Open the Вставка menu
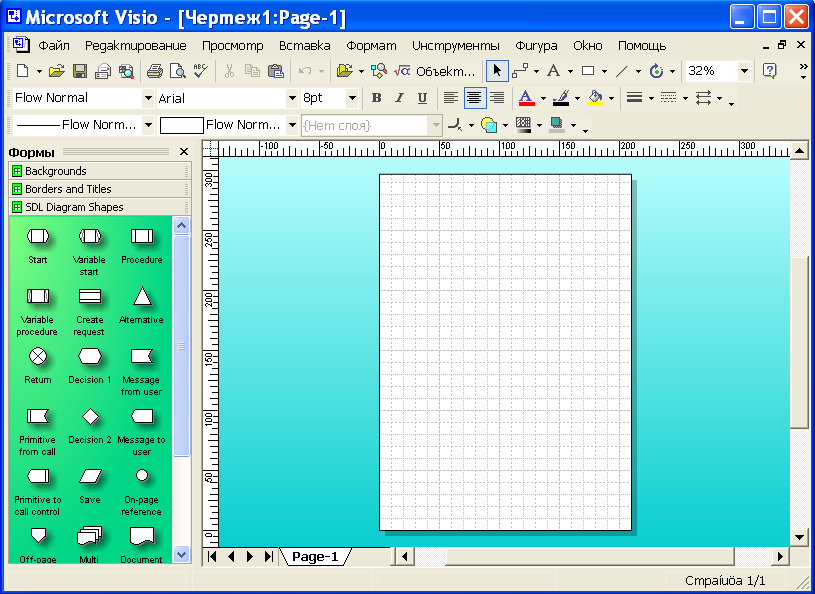The image size is (815, 594). 305,46
